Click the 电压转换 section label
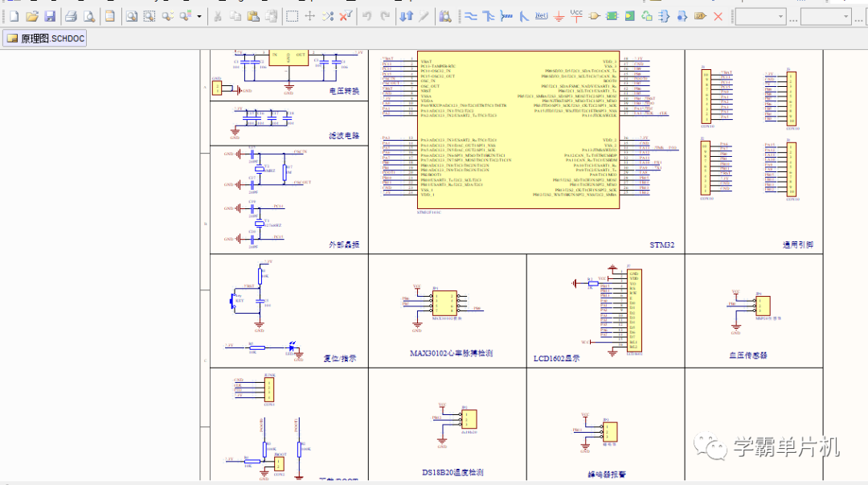Image resolution: width=868 pixels, height=485 pixels. [x=344, y=91]
